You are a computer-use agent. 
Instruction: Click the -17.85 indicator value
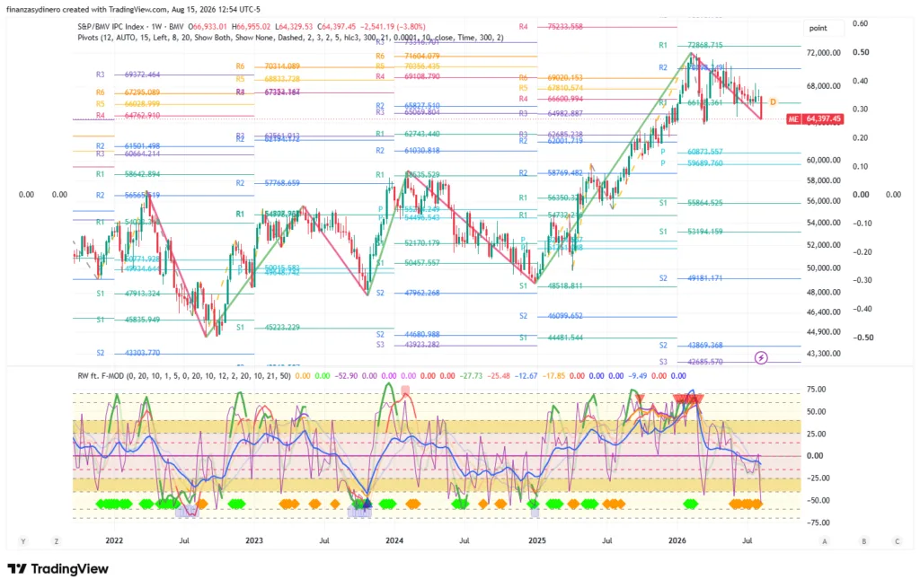(x=553, y=376)
